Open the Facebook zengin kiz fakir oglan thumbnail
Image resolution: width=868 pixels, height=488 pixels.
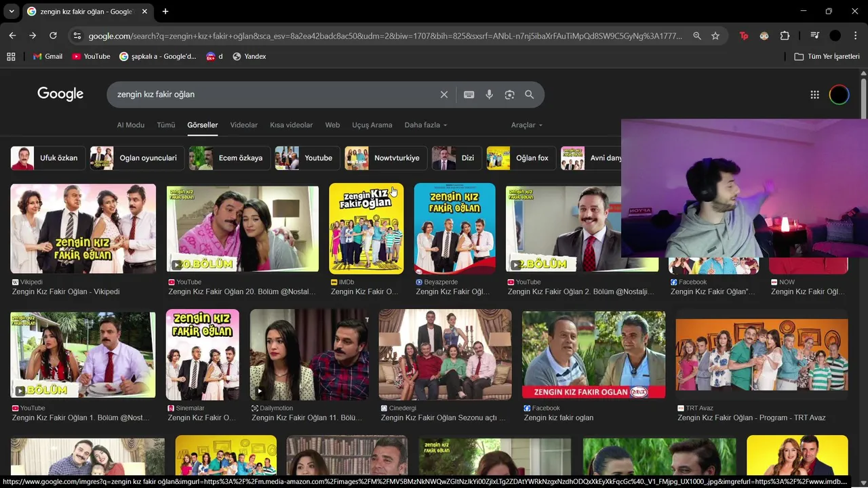point(594,354)
